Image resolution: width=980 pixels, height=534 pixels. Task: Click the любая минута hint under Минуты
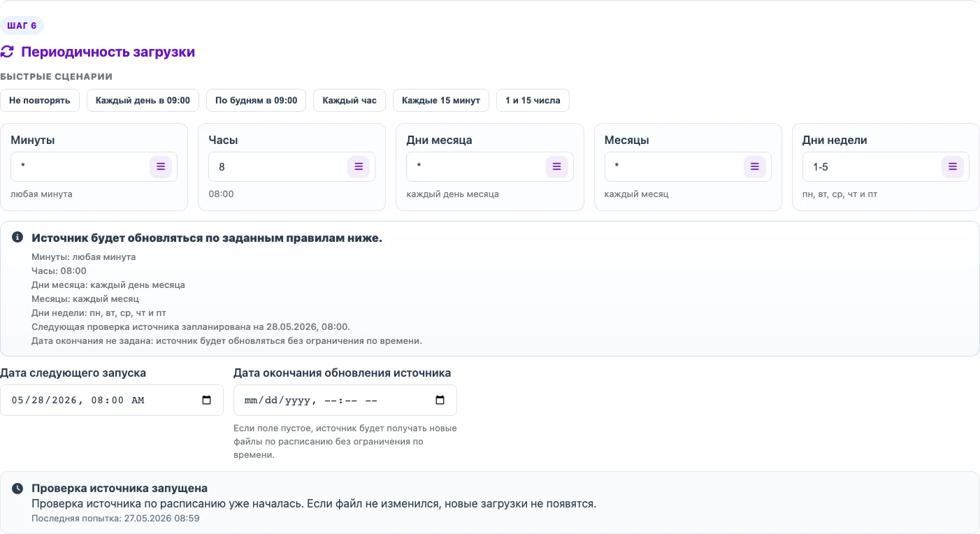[x=41, y=194]
